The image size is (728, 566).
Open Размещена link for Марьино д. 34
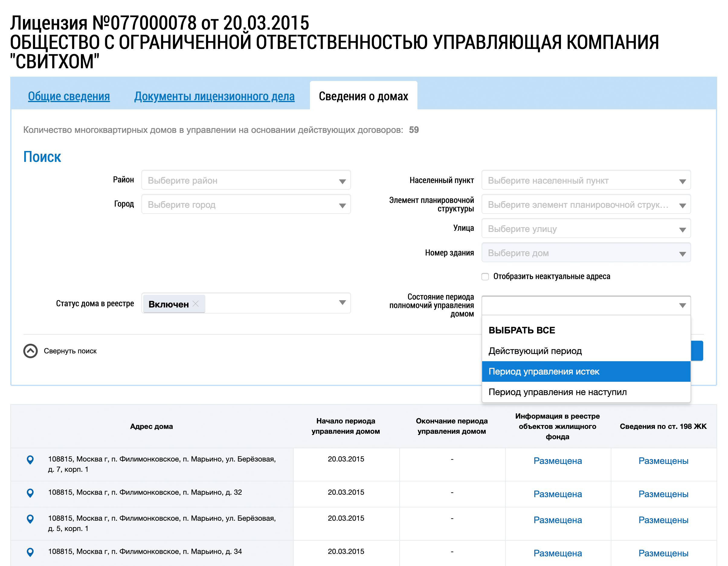coord(558,553)
